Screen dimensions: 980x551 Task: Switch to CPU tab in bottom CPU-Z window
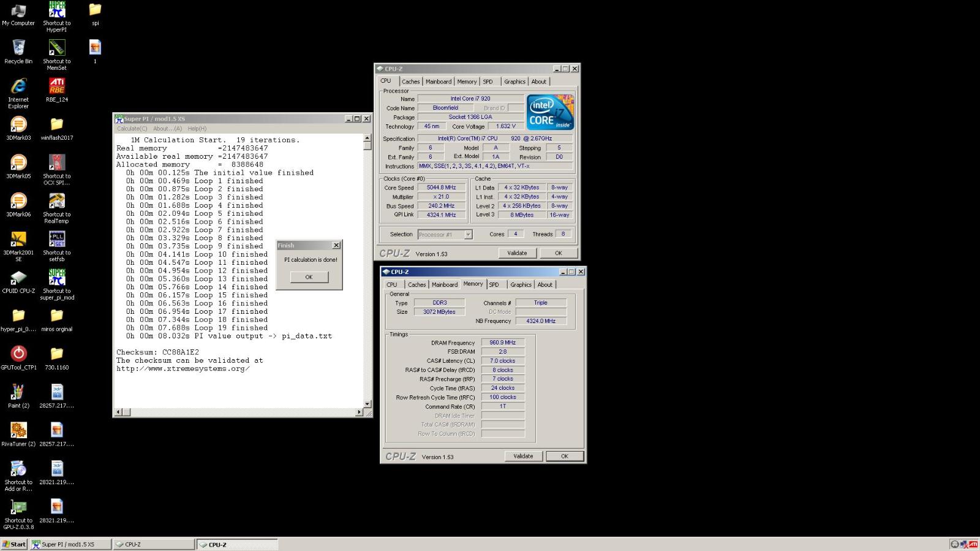(x=392, y=284)
